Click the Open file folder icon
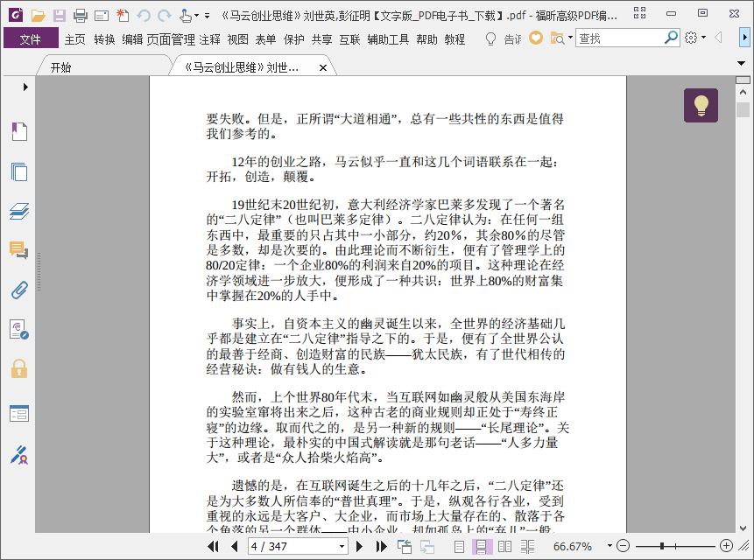The width and height of the screenshot is (754, 560). click(x=38, y=16)
